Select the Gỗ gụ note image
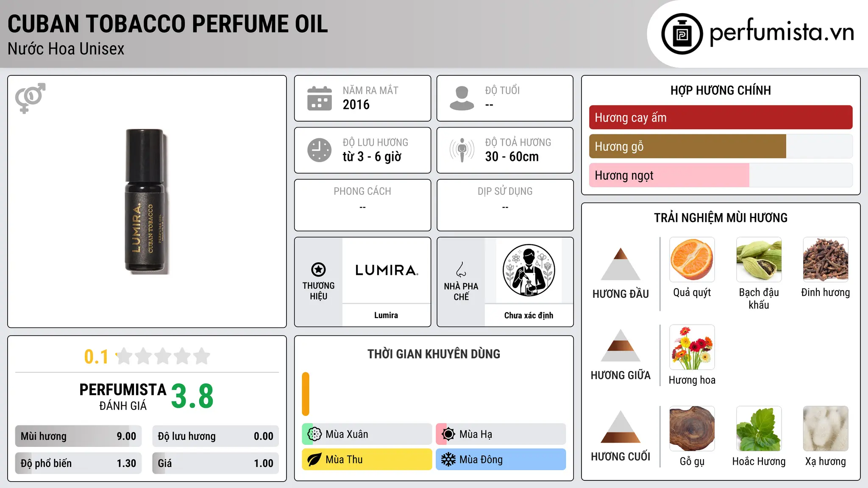Screen dimensions: 868x488 coord(692,429)
